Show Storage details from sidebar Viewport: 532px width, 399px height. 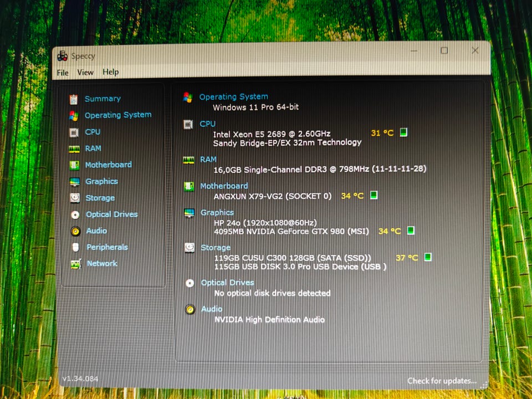[x=100, y=198]
